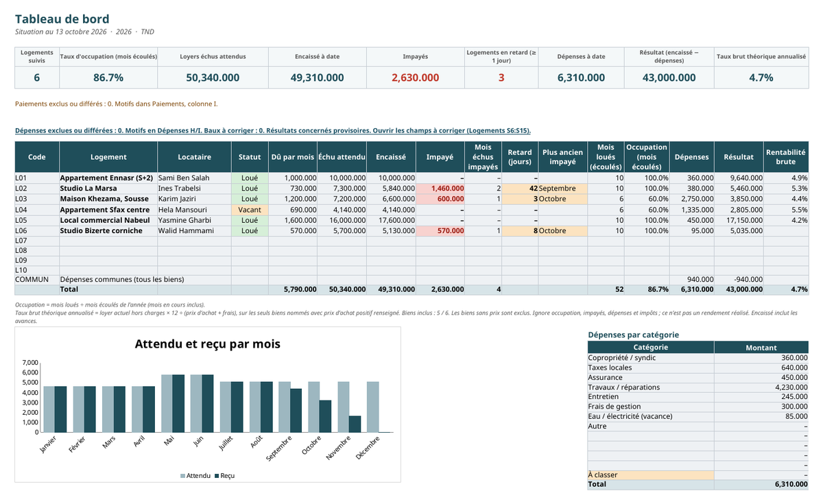The image size is (823, 504).
Task: Select the impayé cell 1,460.000
Action: click(440, 188)
